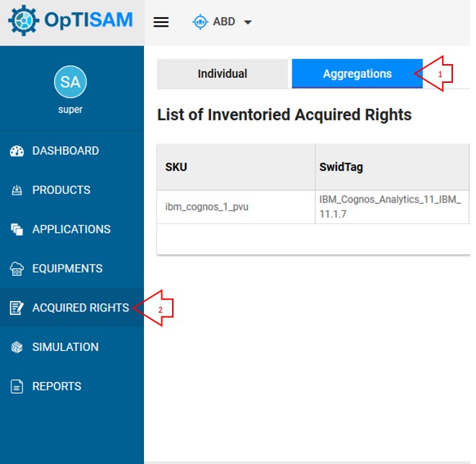Click the SA user avatar

coord(71,82)
